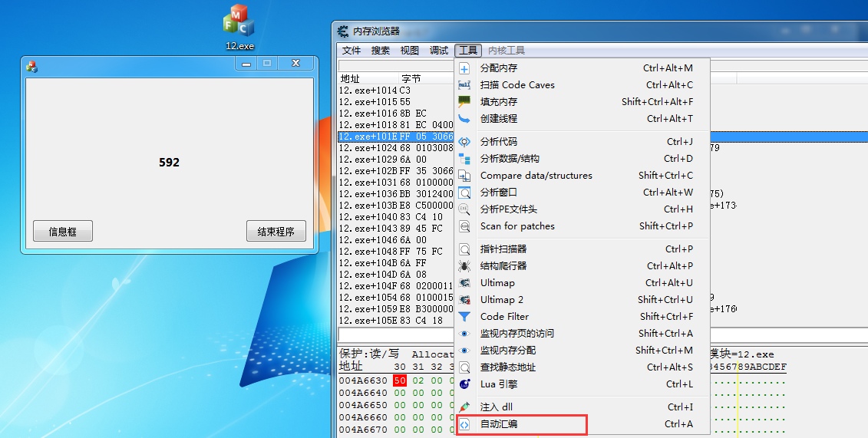Screen dimensions: 868x438
Task: Click the plus icon for 分配内存
Action: pos(464,68)
